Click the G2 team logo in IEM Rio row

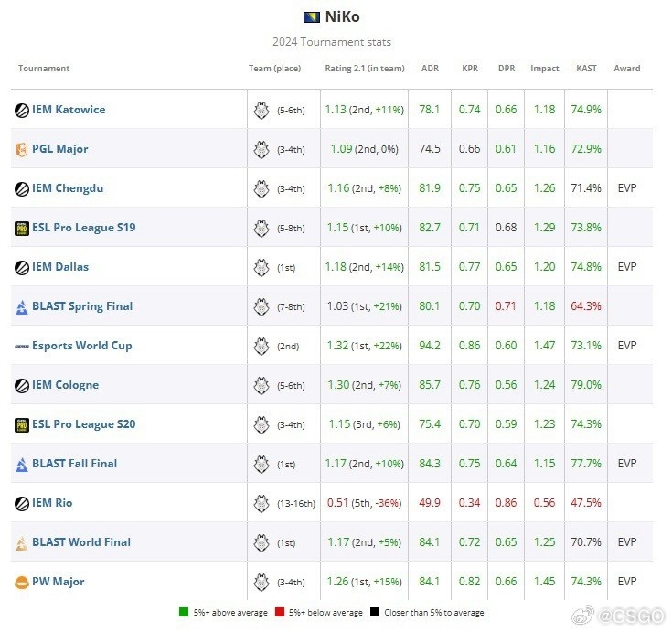pyautogui.click(x=261, y=503)
